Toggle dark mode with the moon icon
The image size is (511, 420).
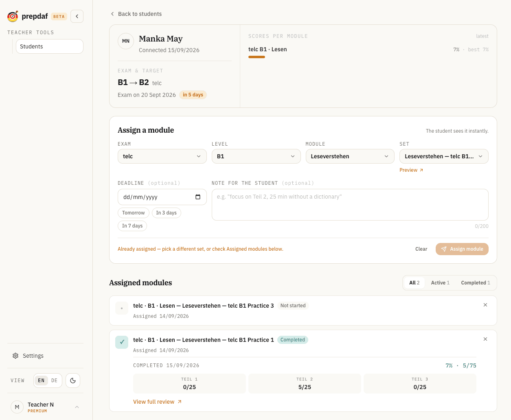[73, 381]
